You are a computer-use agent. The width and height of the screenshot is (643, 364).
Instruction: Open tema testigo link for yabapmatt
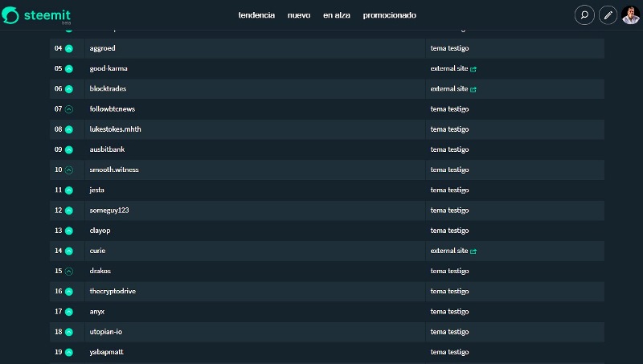click(x=449, y=352)
